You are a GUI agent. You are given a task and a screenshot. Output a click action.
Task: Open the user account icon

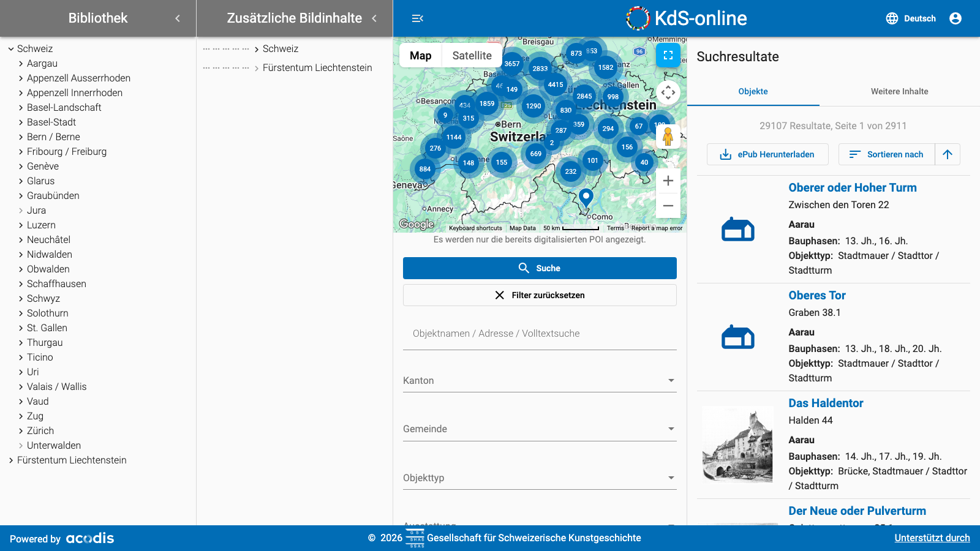coord(956,18)
